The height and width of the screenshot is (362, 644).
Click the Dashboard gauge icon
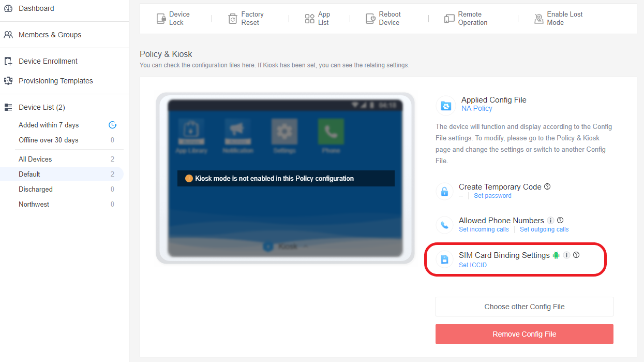point(8,8)
